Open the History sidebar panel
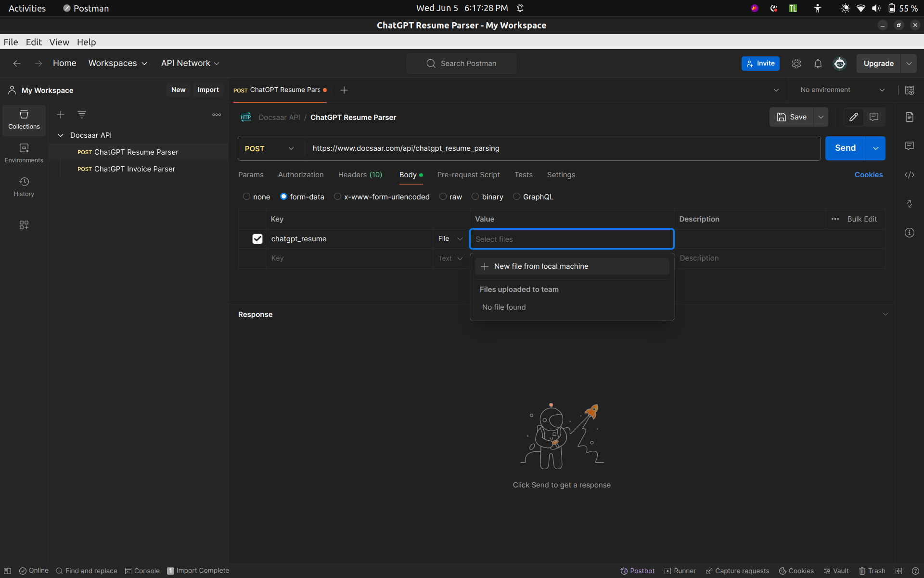The image size is (924, 578). 24,187
